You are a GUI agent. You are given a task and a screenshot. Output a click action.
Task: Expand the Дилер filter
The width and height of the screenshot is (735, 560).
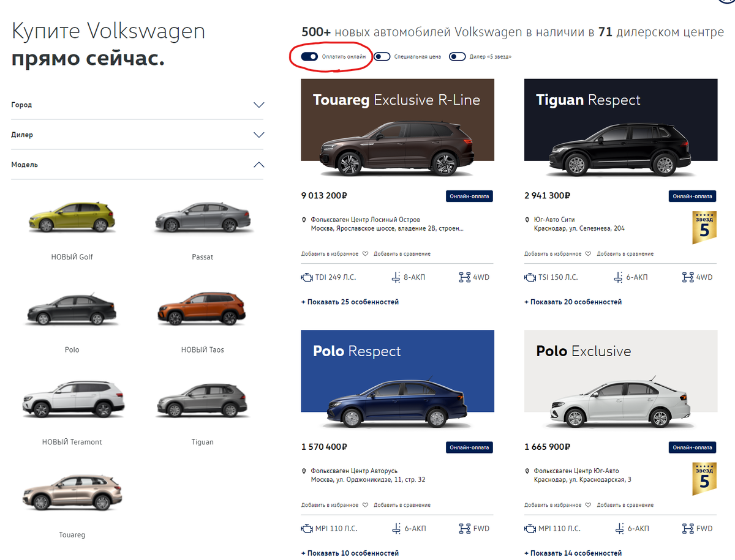point(137,135)
